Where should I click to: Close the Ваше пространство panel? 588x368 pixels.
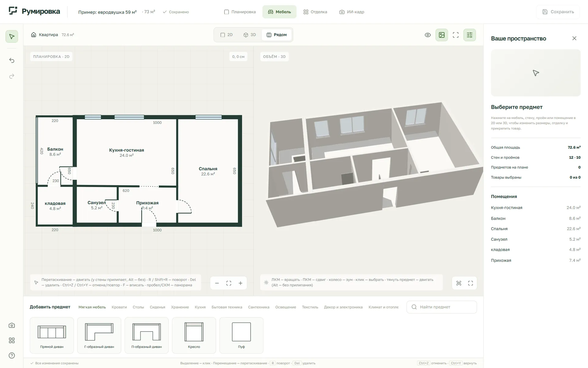point(574,38)
